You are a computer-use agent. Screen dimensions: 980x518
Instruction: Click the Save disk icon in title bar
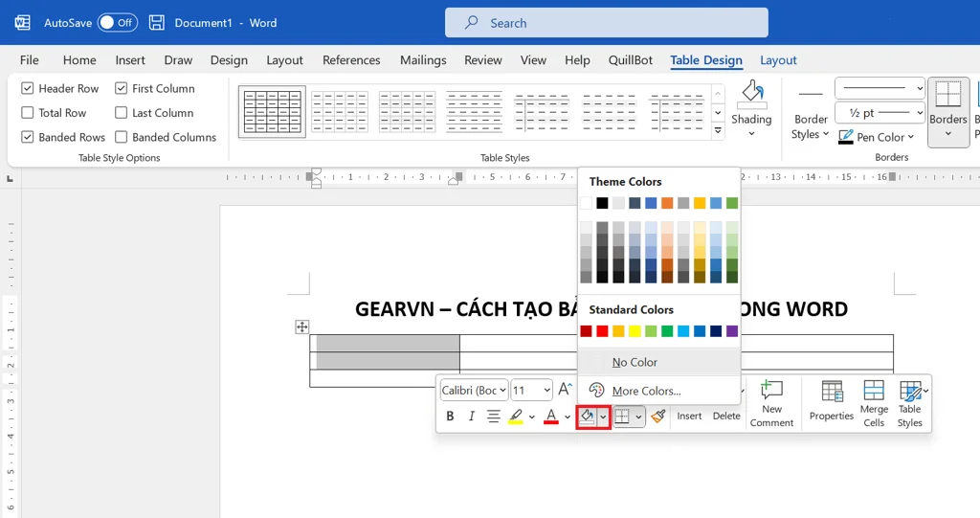click(157, 23)
